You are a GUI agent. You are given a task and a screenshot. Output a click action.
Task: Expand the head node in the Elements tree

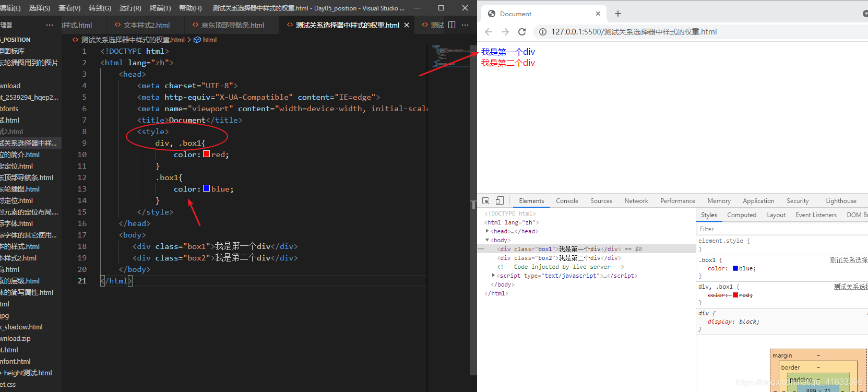coord(487,231)
